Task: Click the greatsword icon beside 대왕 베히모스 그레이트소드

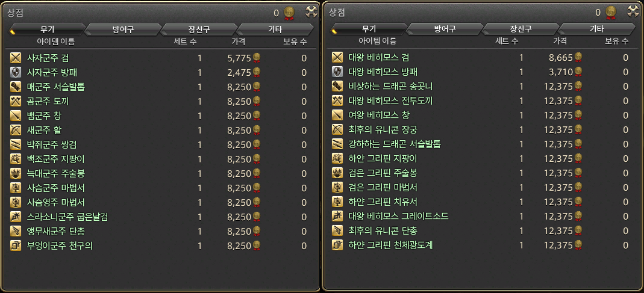Action: [x=337, y=216]
